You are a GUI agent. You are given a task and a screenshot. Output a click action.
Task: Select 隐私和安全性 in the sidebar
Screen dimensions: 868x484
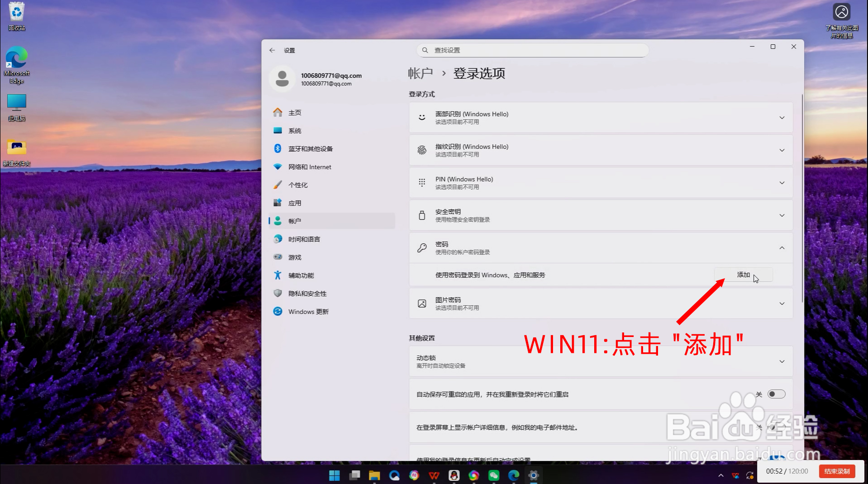coord(307,293)
